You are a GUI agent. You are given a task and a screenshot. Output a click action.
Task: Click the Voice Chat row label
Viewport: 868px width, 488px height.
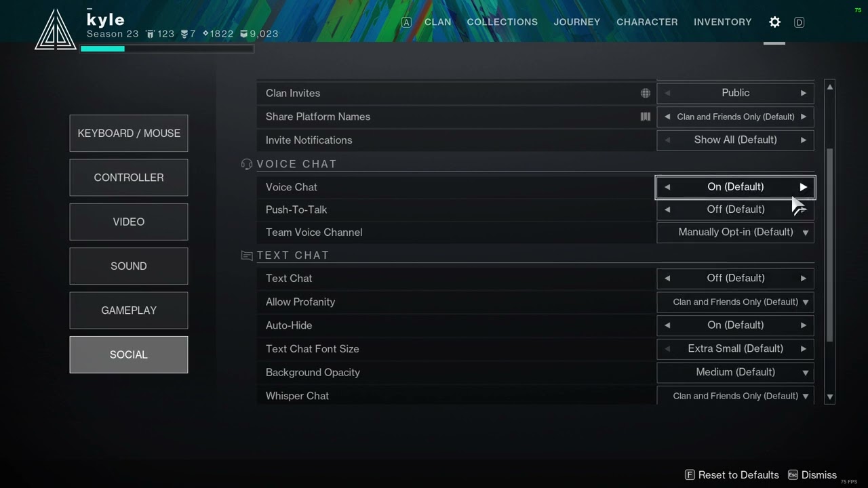292,187
